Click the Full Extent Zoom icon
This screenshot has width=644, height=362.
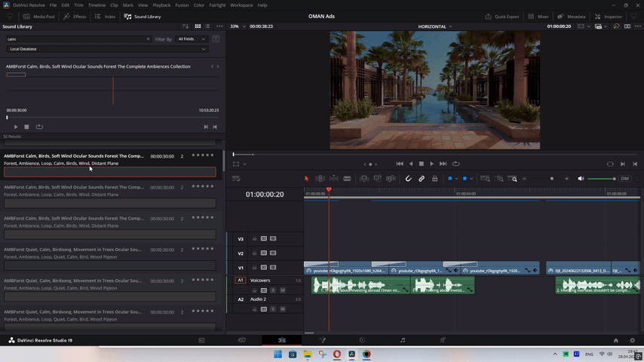485,179
